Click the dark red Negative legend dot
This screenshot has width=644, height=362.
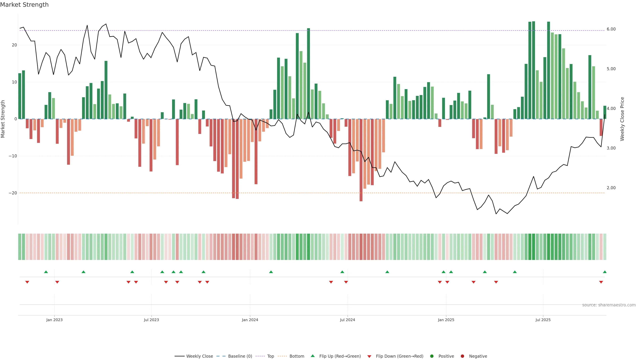coord(462,356)
